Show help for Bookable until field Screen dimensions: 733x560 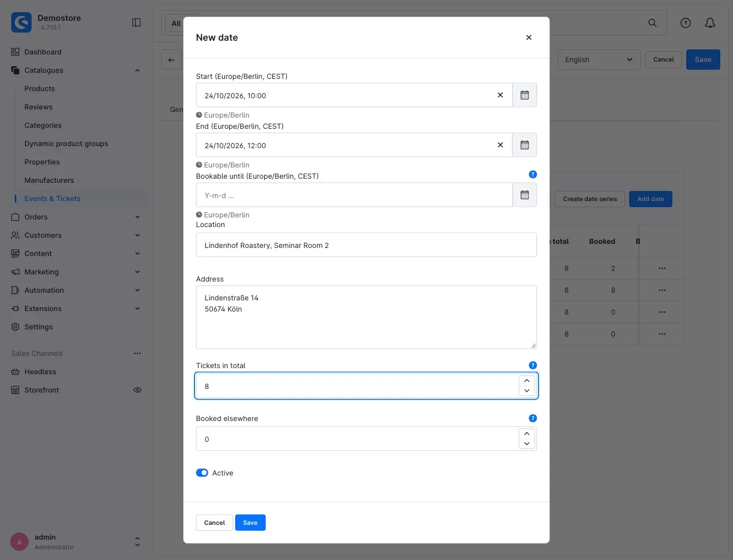coord(533,175)
